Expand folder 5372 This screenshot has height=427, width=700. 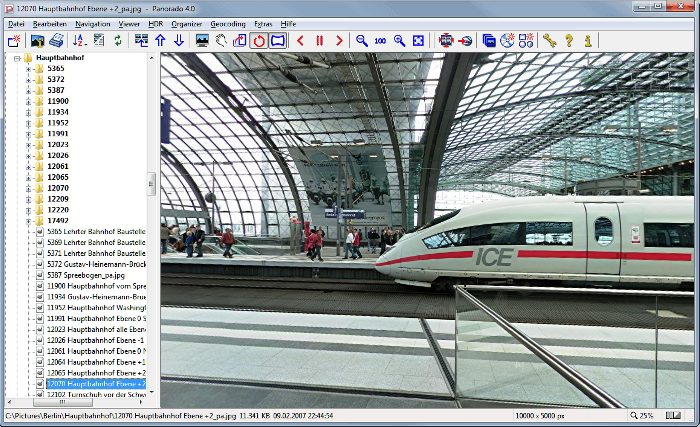(29, 80)
